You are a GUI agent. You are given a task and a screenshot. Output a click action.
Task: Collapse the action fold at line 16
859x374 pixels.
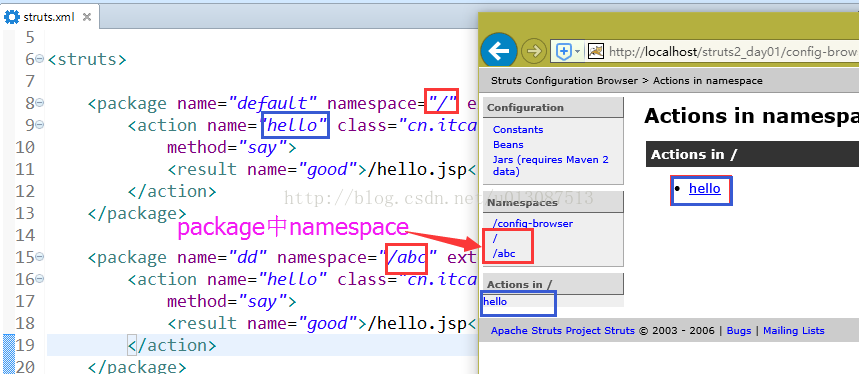[39, 279]
